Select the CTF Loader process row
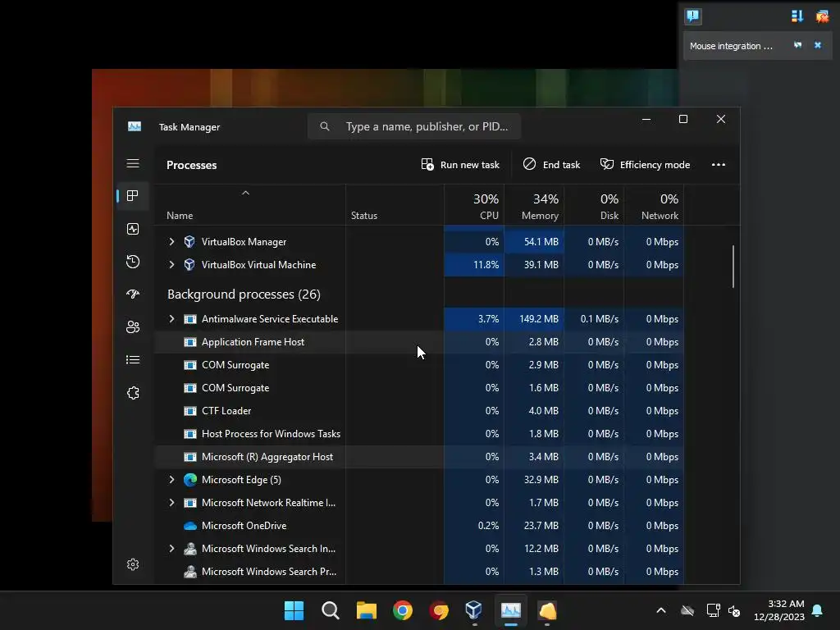 click(x=419, y=411)
